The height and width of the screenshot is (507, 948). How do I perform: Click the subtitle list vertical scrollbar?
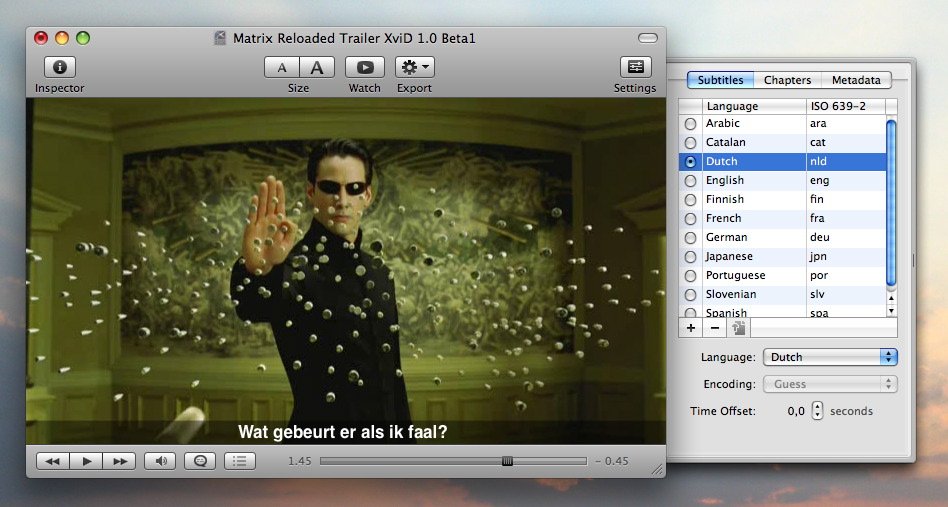coord(891,202)
